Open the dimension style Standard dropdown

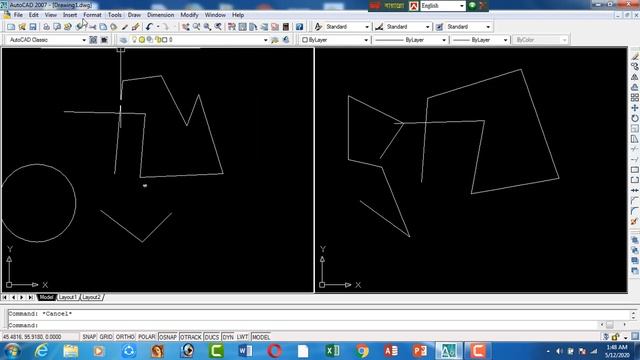click(427, 27)
